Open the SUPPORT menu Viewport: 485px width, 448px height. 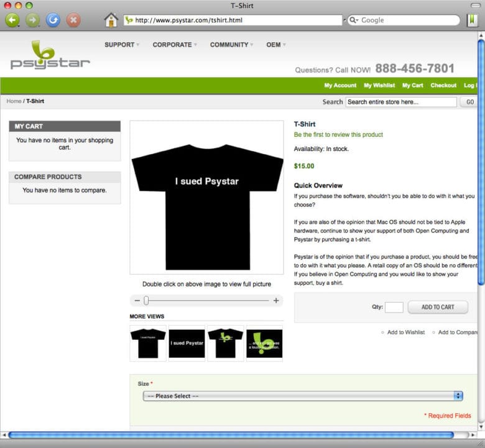(x=122, y=45)
